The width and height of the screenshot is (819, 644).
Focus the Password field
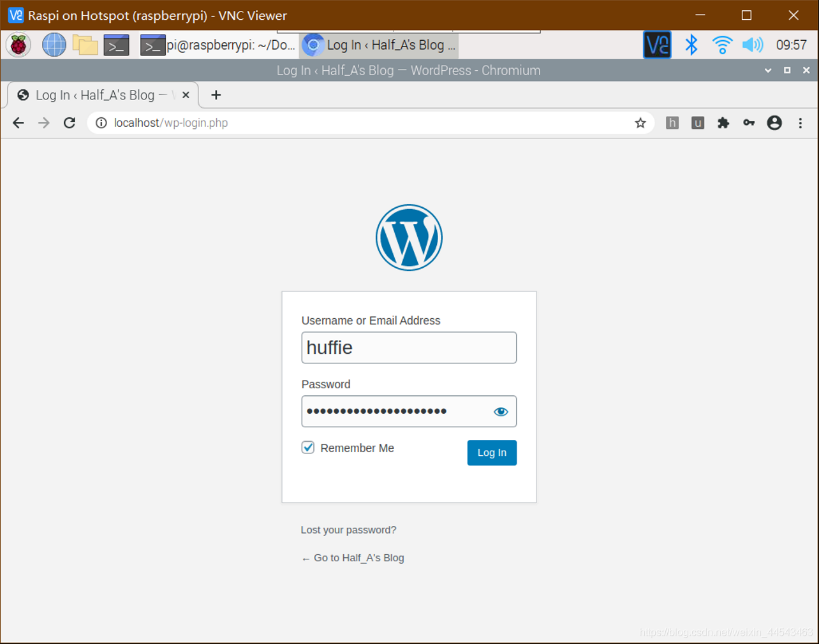[x=409, y=411]
